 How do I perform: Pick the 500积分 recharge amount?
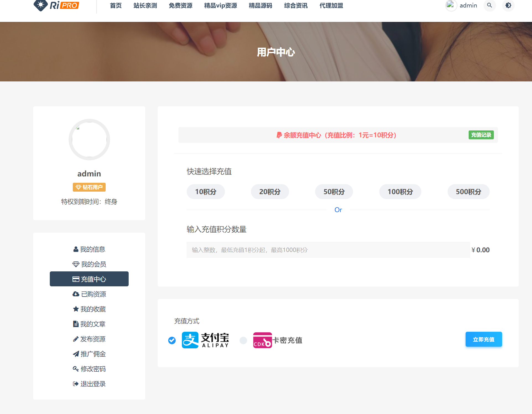[468, 192]
